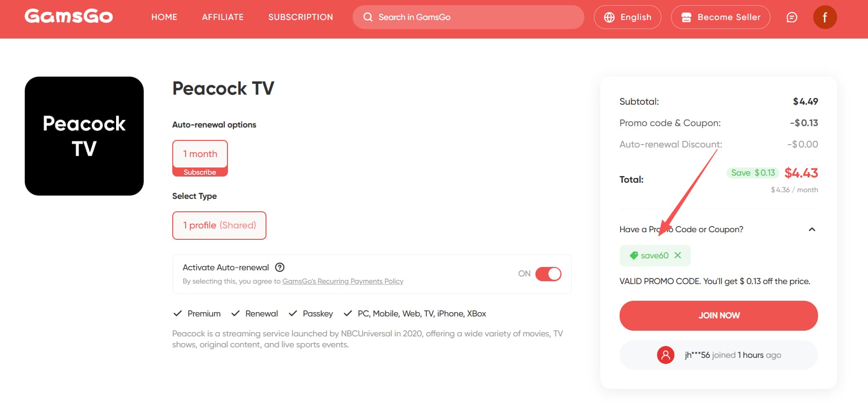Click the green tag icon on save60

pos(633,256)
